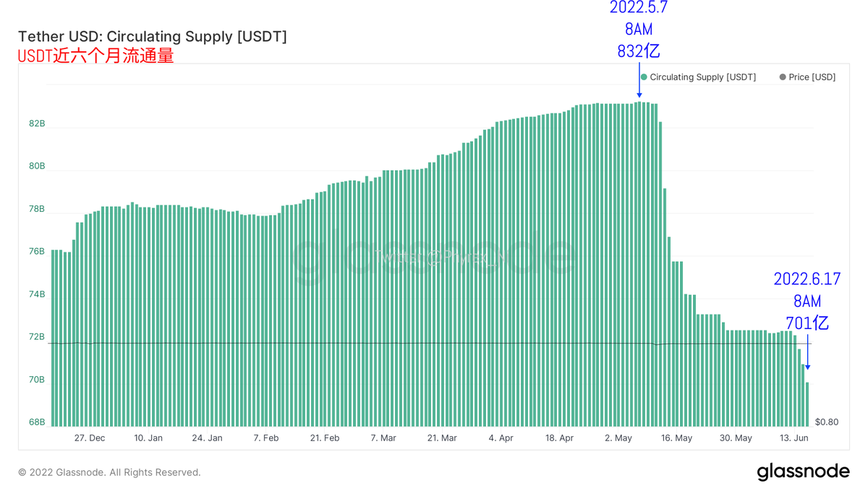Click the last, lowest bar near 13. Jun
The width and height of the screenshot is (868, 494).
point(807,404)
